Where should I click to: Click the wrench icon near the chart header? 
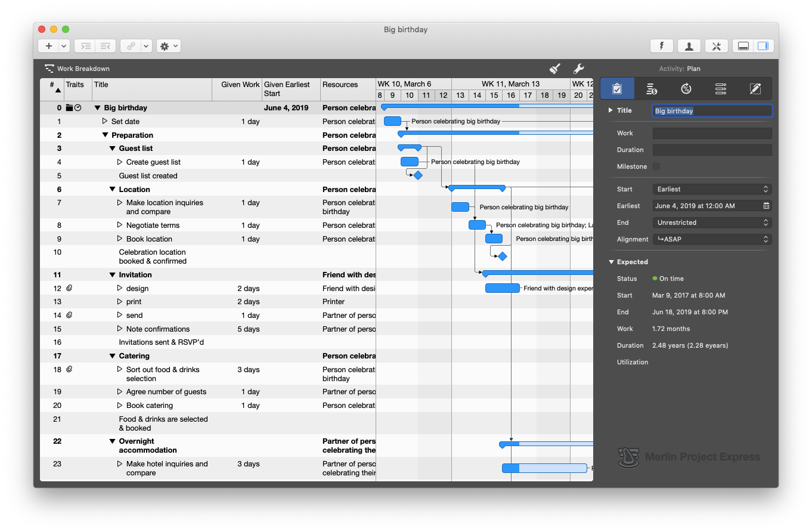pos(578,69)
